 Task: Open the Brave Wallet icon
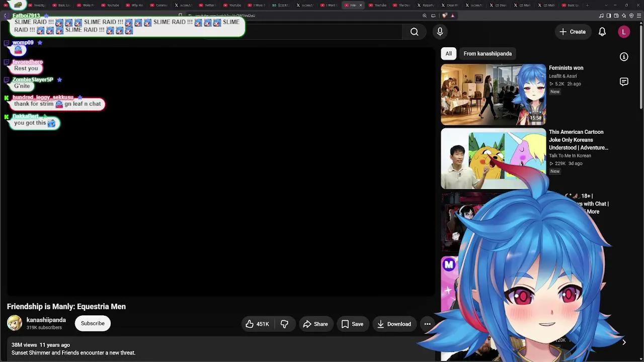point(616,16)
